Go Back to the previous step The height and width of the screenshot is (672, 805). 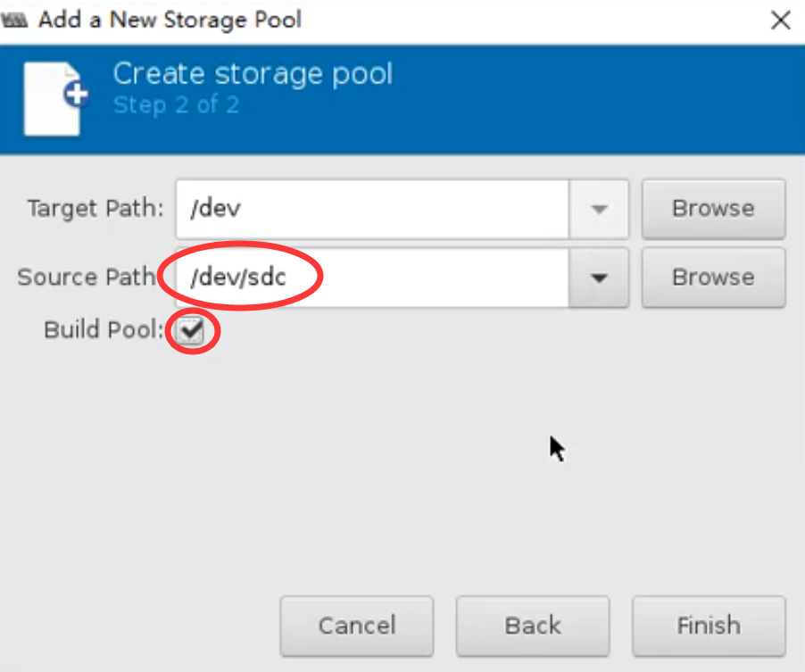(533, 626)
